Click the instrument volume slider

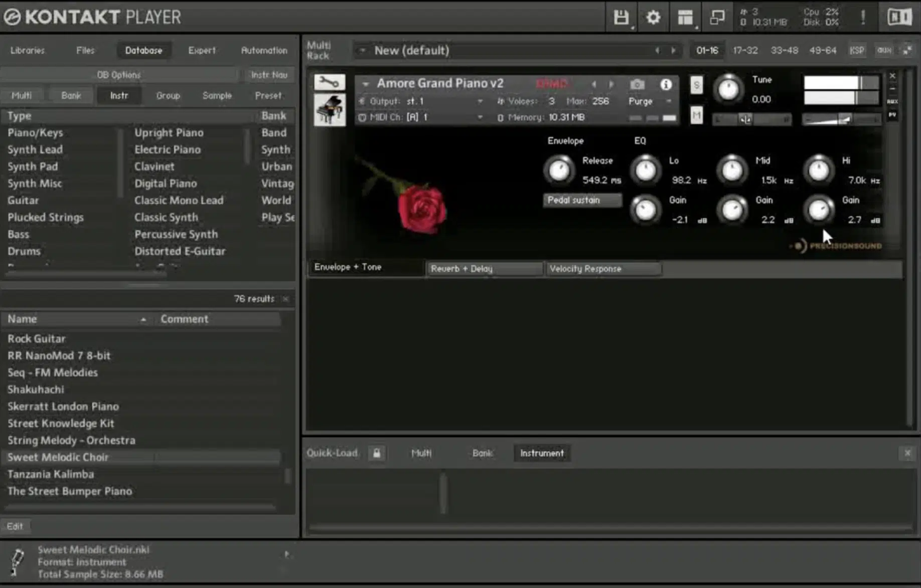pos(841,119)
